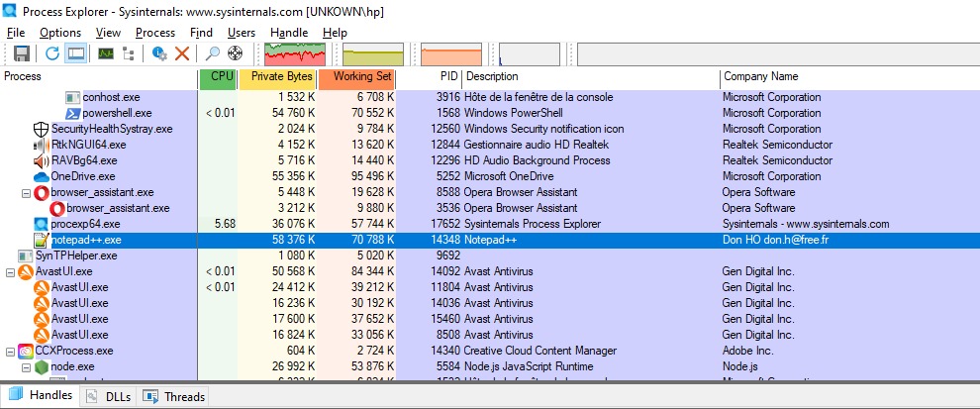Sort by the PID column header
Screen dimensions: 980x409
point(430,77)
